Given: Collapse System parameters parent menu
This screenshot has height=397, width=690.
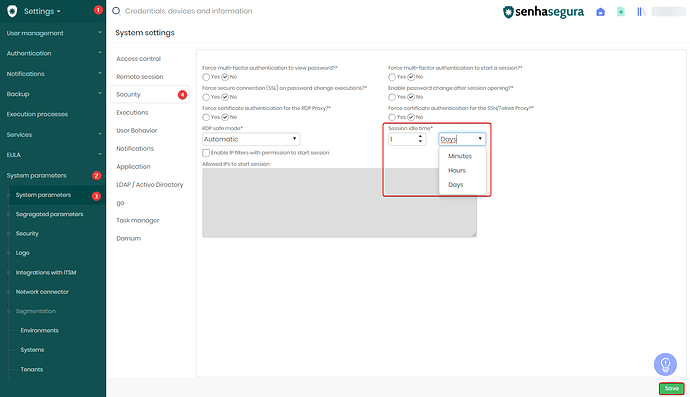Looking at the screenshot, I should coord(53,175).
